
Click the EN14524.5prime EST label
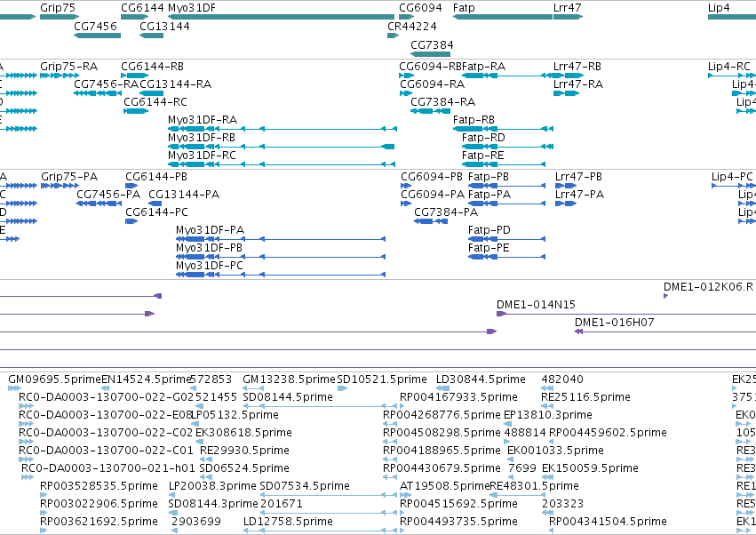tap(147, 379)
